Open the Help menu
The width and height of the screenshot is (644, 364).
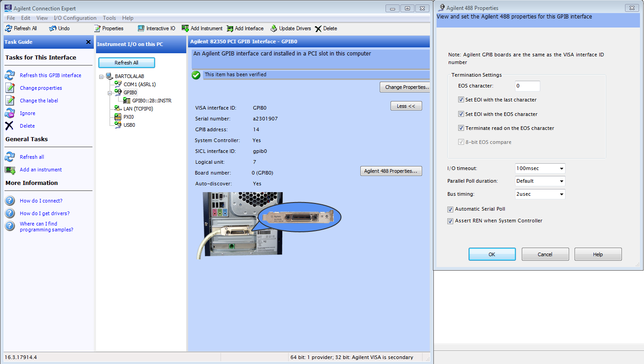coord(128,18)
